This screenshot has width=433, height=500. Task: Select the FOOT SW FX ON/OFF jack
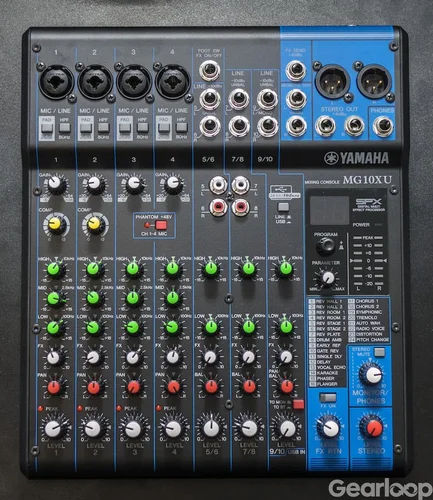point(210,71)
